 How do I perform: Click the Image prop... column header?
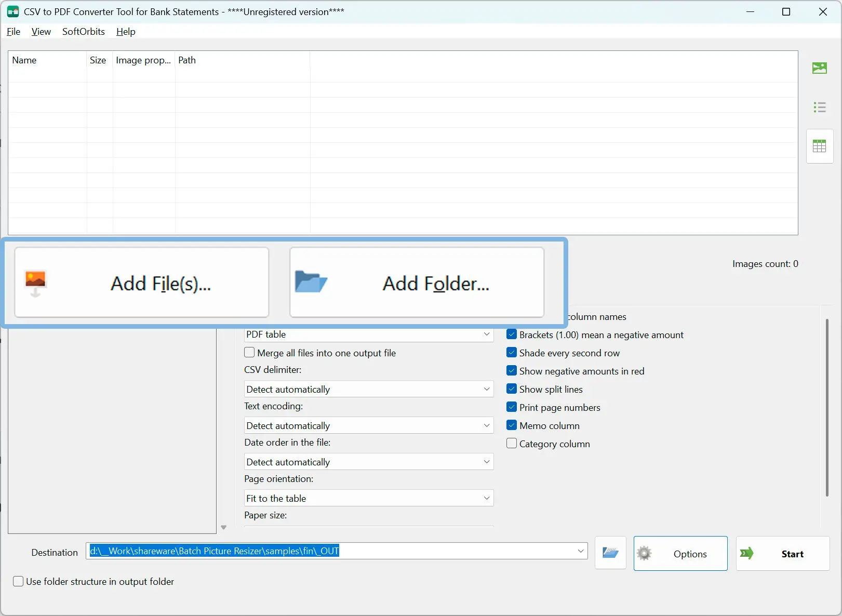(144, 60)
